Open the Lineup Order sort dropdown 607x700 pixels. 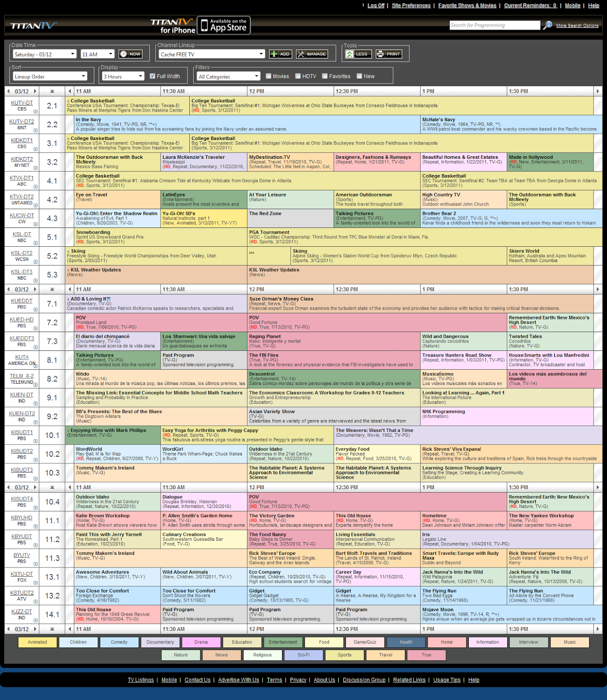tap(50, 77)
